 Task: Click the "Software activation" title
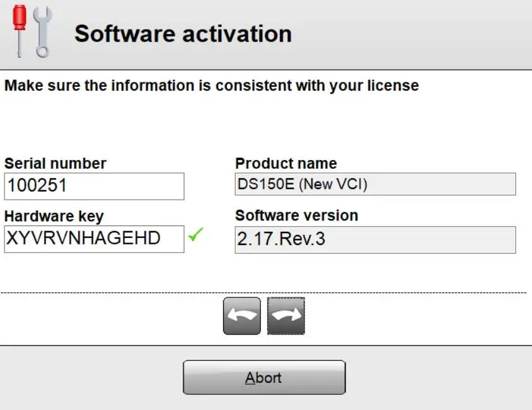183,33
